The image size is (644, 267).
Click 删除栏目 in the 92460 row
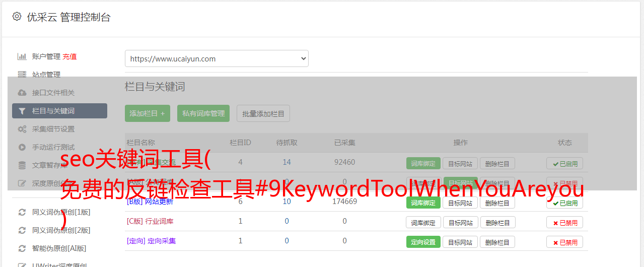click(x=497, y=163)
